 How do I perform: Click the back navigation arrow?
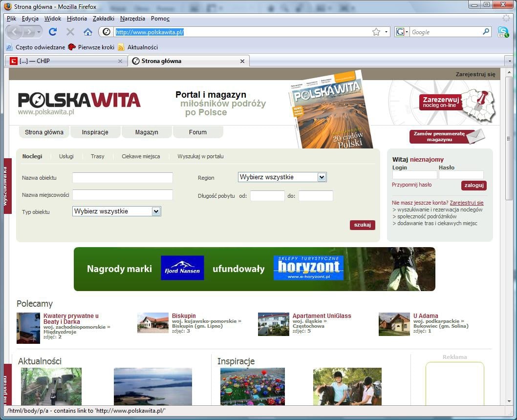point(14,32)
